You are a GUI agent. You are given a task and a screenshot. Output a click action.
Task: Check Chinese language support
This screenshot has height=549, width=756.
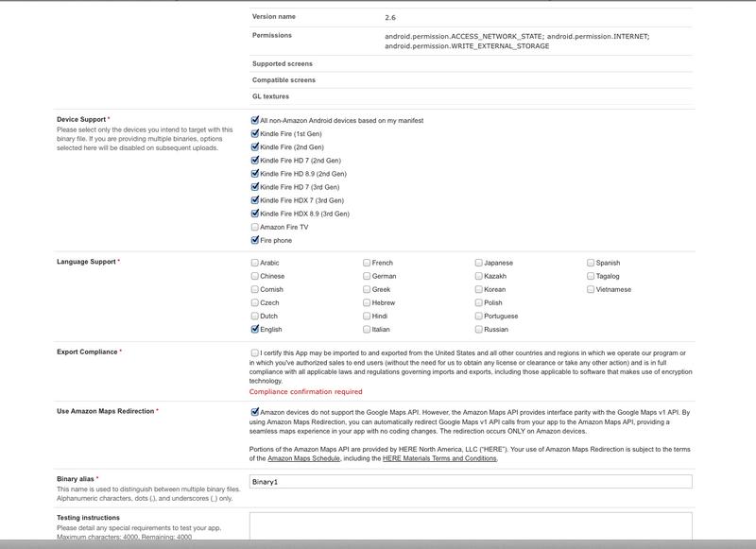(254, 276)
